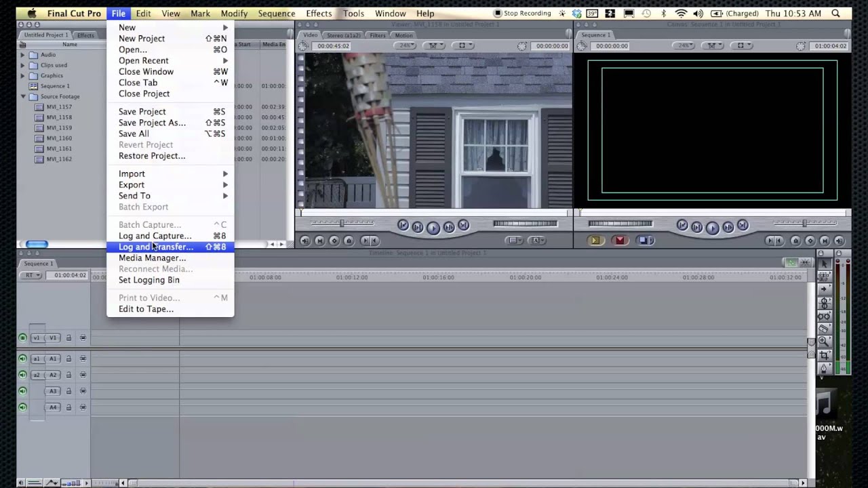Open Generator pop-up menu in Viewer

coord(538,241)
